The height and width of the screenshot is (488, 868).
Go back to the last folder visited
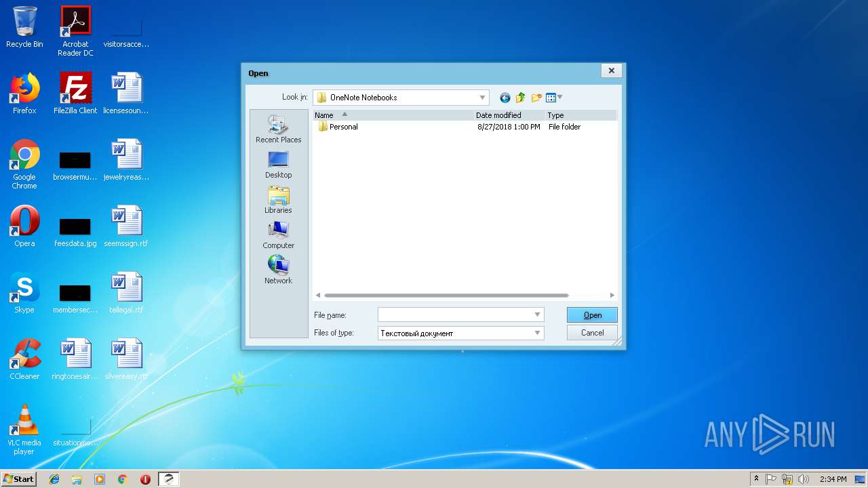pos(505,98)
